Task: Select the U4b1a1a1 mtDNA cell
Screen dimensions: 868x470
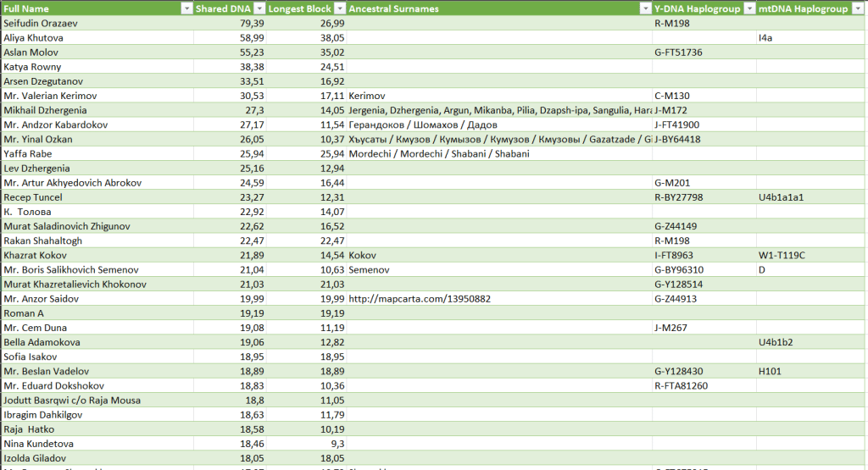Action: tap(781, 197)
